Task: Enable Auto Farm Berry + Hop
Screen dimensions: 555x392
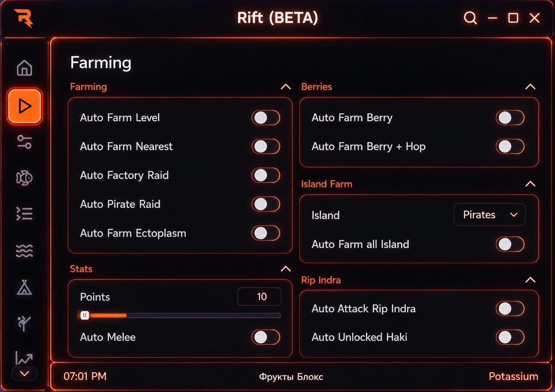Action: 510,147
